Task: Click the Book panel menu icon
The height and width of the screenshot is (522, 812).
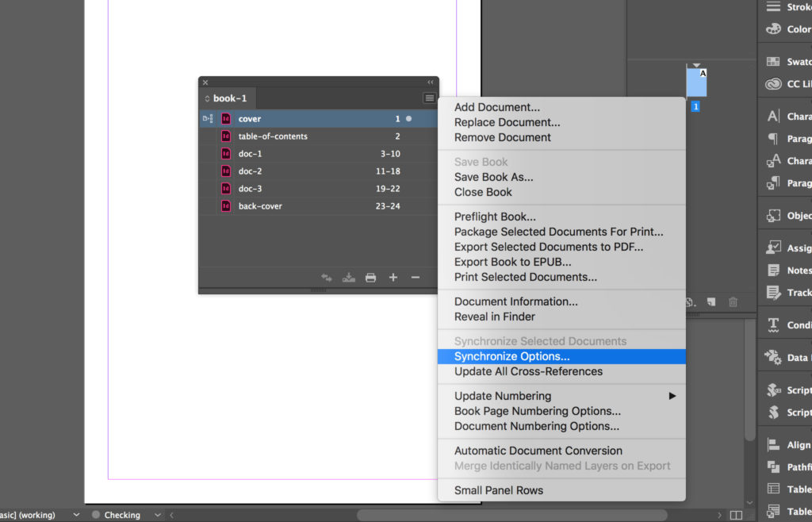Action: [429, 98]
